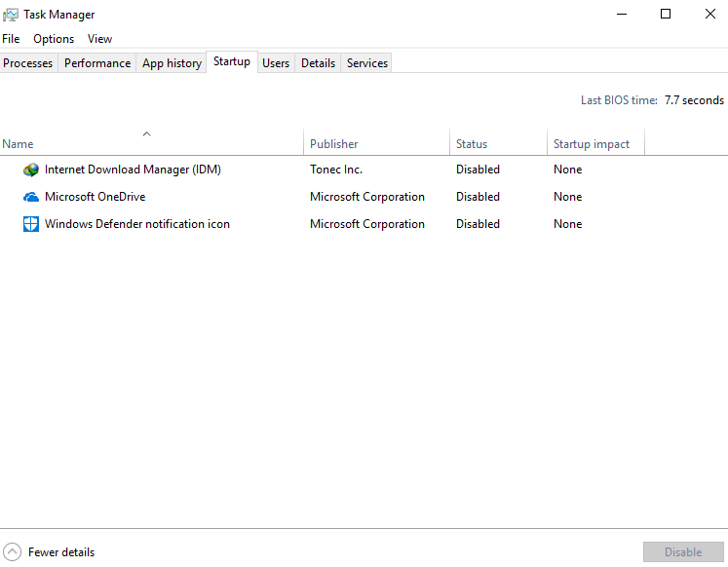
Task: Click the Internet Download Manager globe icon
Action: click(31, 170)
